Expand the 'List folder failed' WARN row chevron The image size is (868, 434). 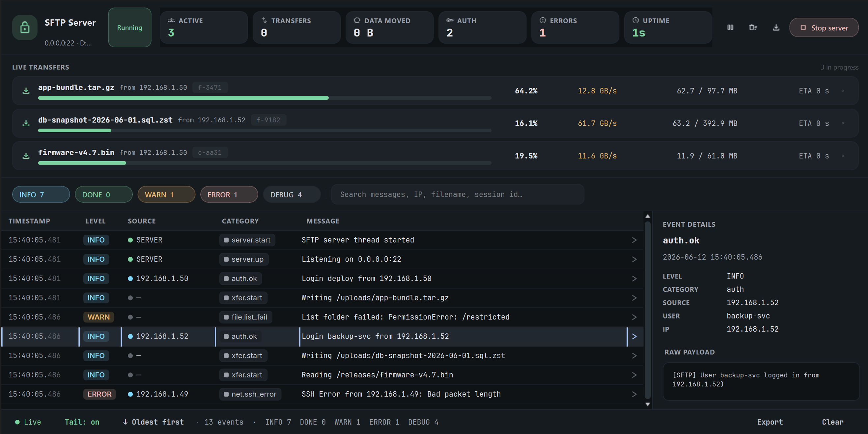click(x=634, y=317)
